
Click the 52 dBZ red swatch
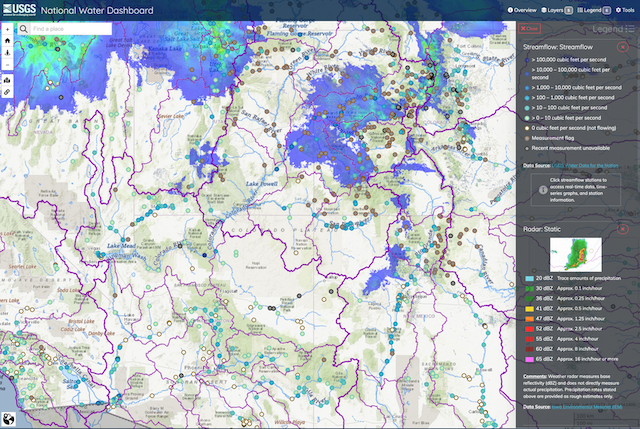529,329
